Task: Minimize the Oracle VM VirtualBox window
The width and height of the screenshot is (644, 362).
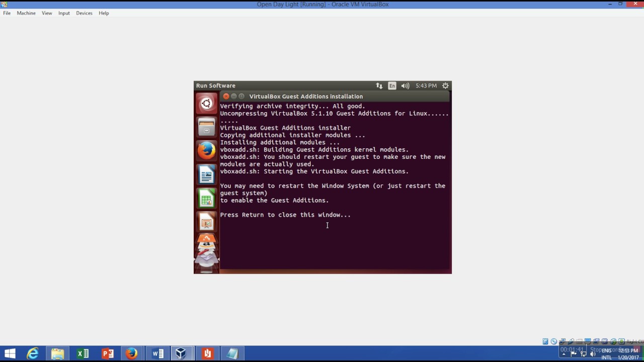Action: point(610,4)
